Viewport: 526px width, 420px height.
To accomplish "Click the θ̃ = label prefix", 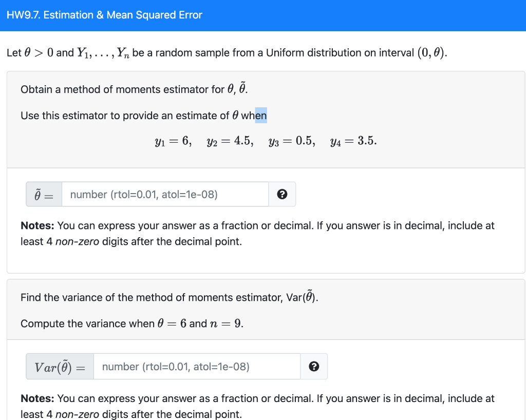I will [x=43, y=194].
